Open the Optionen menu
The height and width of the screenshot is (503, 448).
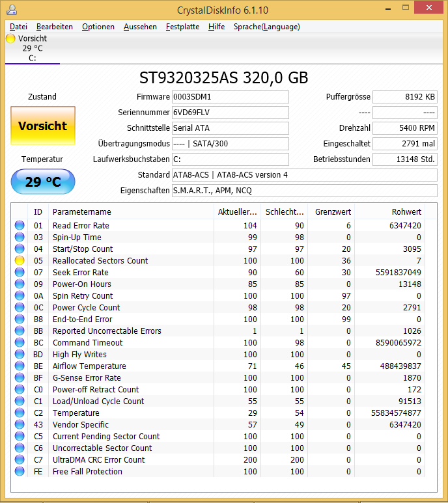(x=98, y=27)
